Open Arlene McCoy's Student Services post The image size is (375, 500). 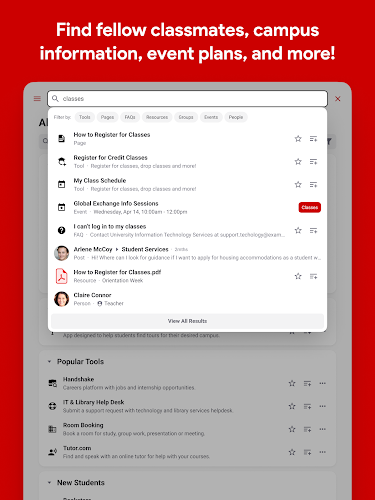[x=187, y=253]
